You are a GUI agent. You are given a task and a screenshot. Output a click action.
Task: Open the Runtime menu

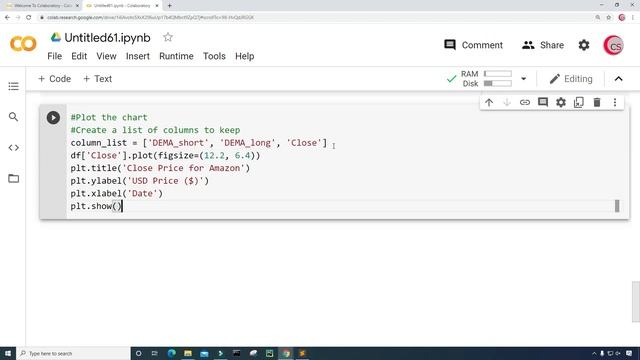click(x=176, y=56)
